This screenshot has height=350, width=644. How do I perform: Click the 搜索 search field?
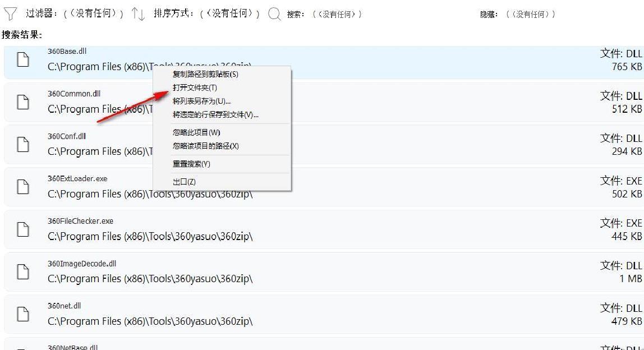tap(324, 15)
